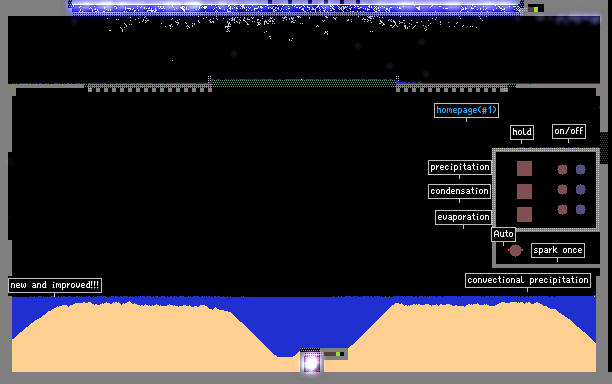Click the 'hold' column sign

point(522,132)
